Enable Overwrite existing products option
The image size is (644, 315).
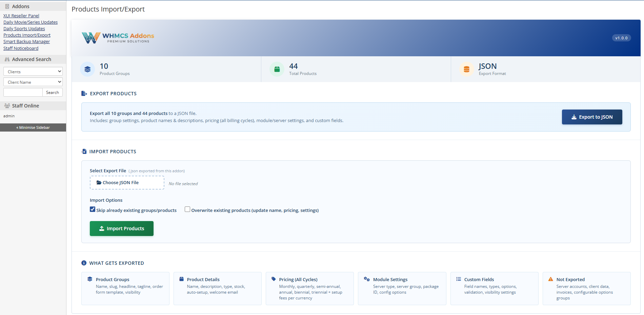[187, 209]
